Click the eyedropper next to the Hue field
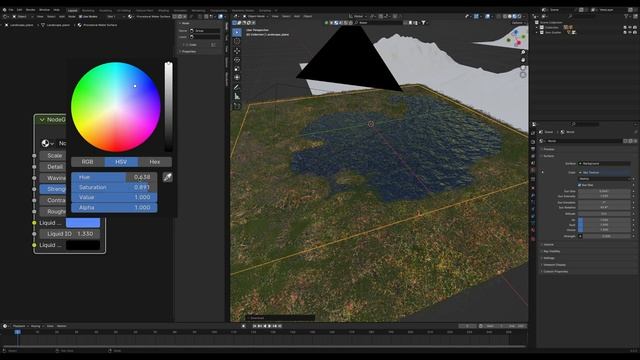Viewport: 640px width, 360px height. click(167, 177)
